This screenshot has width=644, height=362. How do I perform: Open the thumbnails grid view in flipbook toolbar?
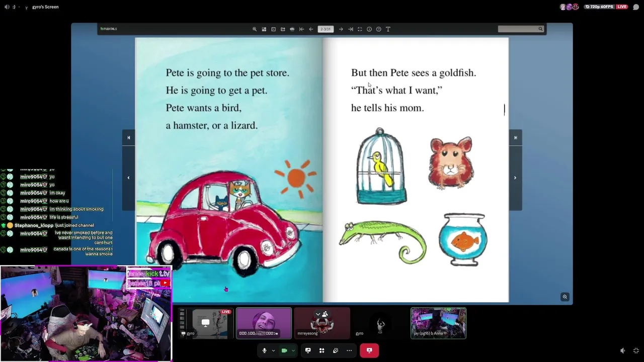click(x=264, y=29)
